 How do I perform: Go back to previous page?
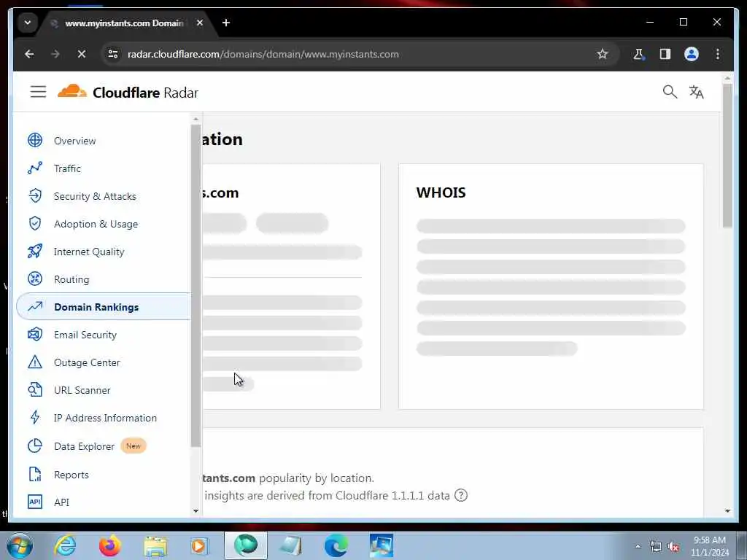click(x=29, y=54)
